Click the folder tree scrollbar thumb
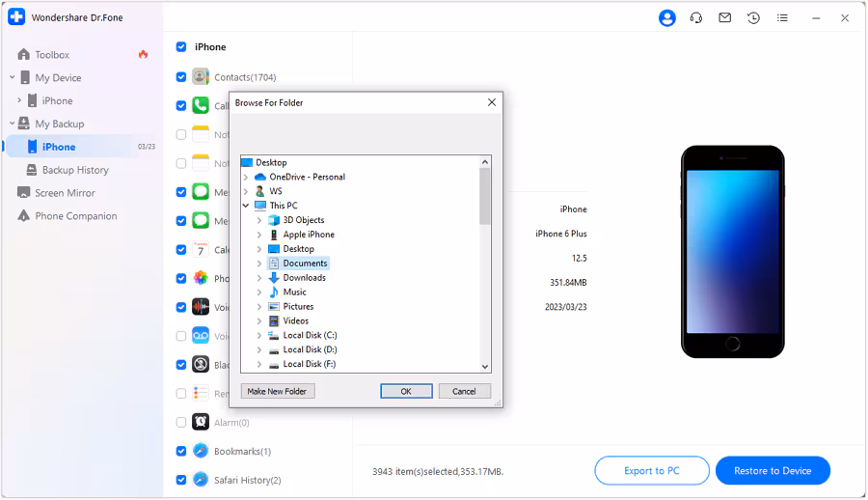868x500 pixels. pos(485,196)
